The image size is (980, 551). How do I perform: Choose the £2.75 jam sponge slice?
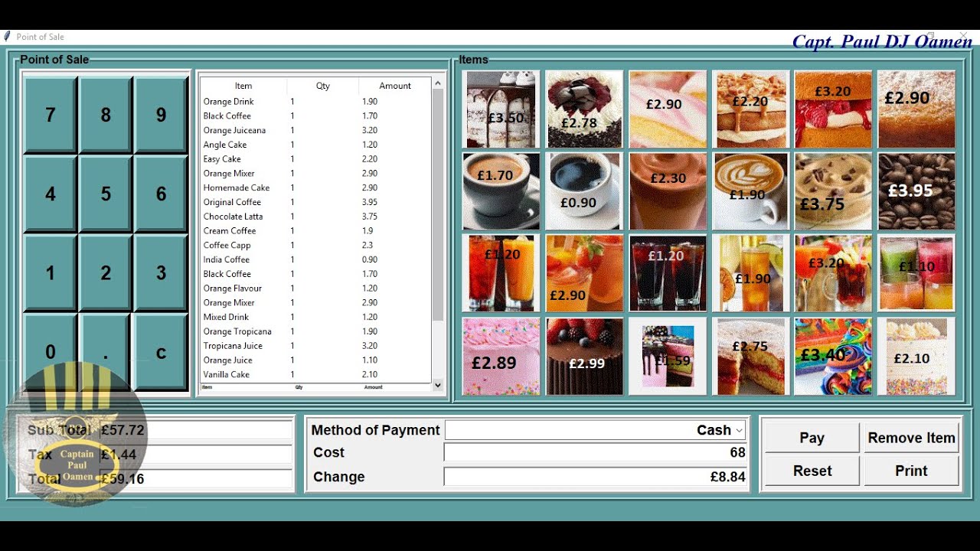point(750,357)
